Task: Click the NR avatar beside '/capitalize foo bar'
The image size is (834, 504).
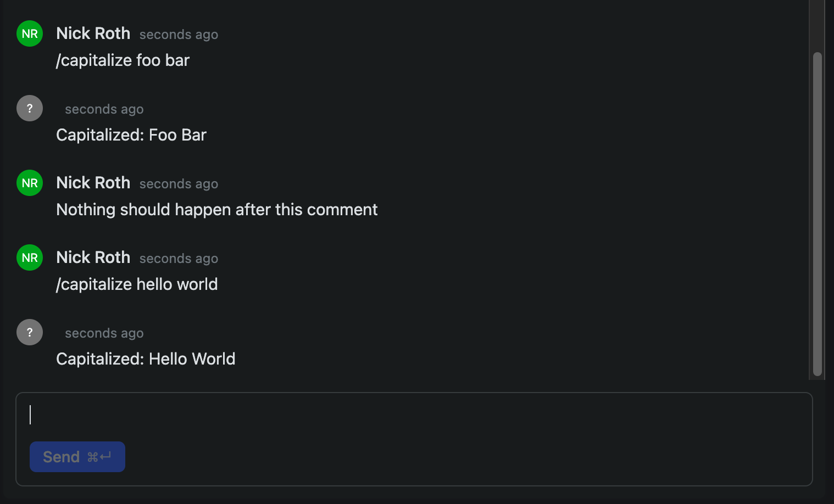Action: (30, 33)
